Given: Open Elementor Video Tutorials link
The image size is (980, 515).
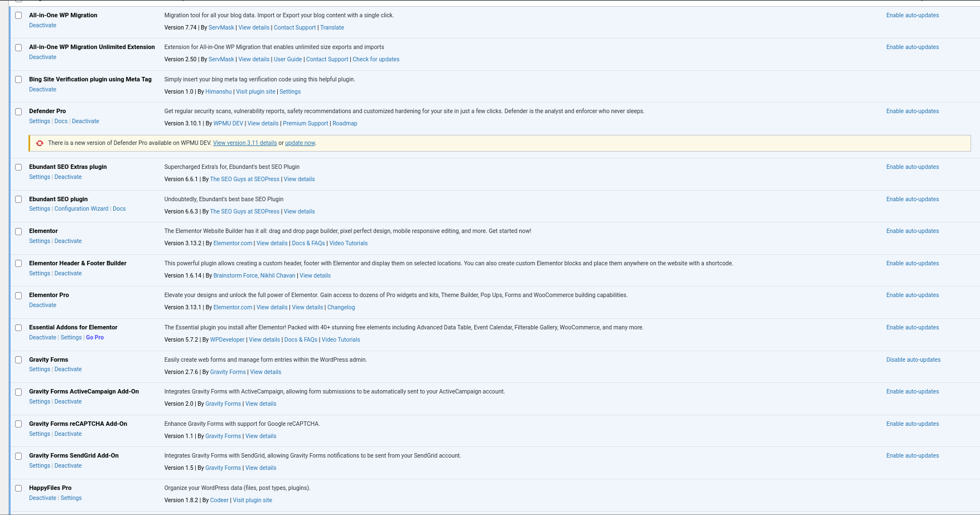Looking at the screenshot, I should [348, 244].
